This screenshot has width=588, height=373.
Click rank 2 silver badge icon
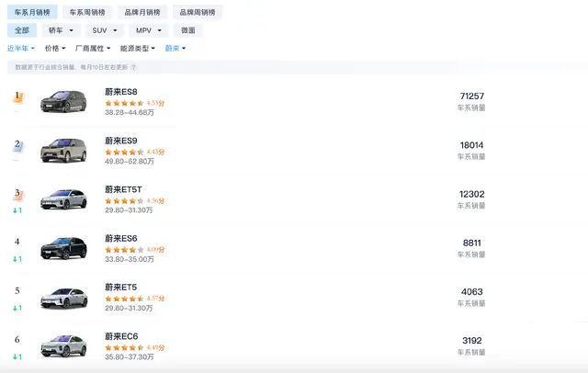pyautogui.click(x=17, y=145)
